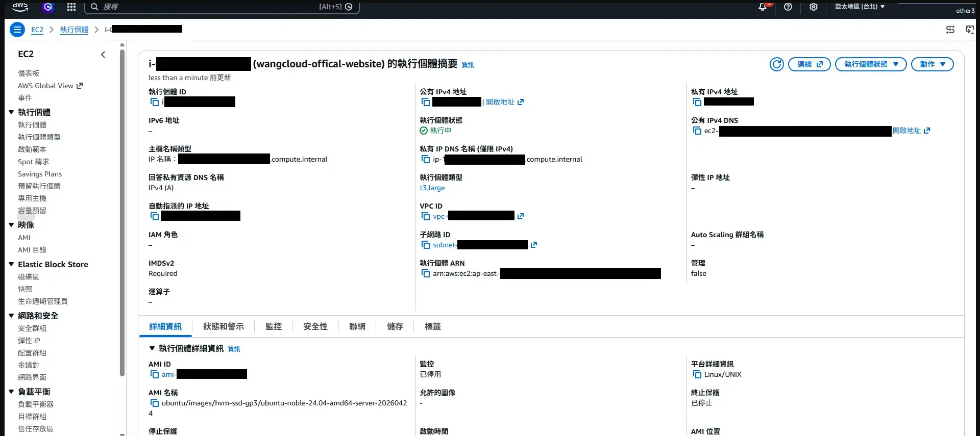The width and height of the screenshot is (980, 436).
Task: Open the 執行個體狀態 dropdown
Action: coord(871,64)
